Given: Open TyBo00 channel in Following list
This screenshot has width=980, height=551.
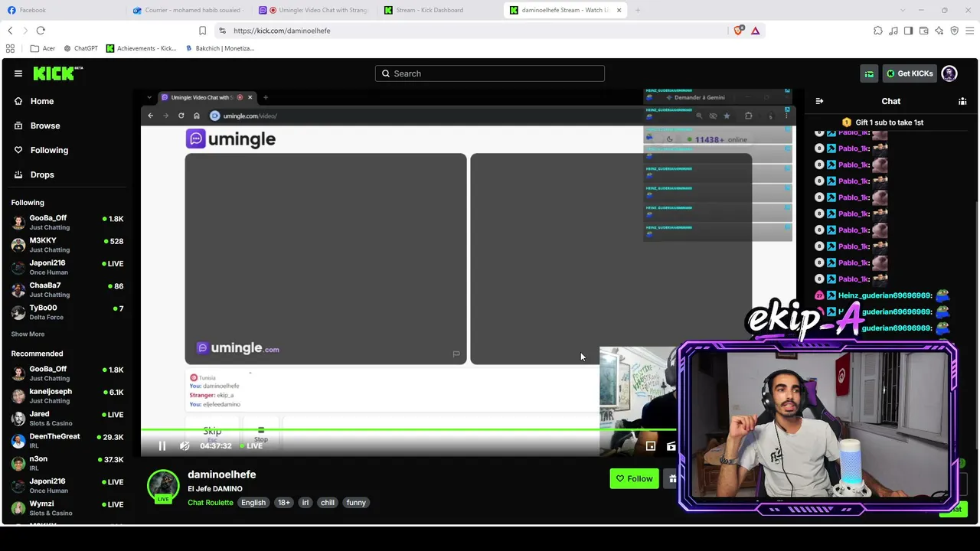Looking at the screenshot, I should tap(67, 312).
